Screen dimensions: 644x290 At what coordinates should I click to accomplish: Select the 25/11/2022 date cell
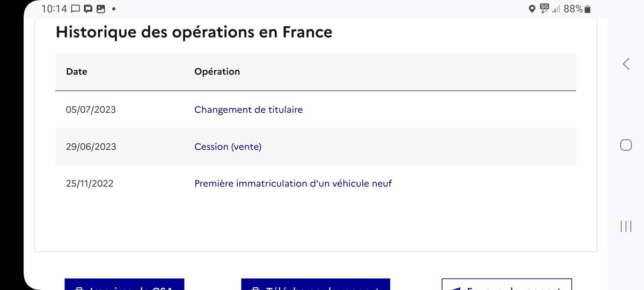(x=90, y=184)
